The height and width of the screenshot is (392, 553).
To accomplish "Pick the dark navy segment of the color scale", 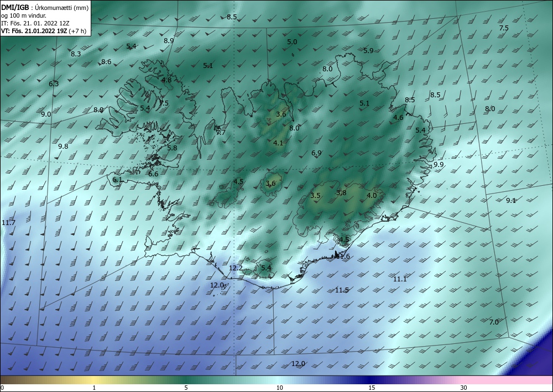I will pyautogui.click(x=371, y=380).
